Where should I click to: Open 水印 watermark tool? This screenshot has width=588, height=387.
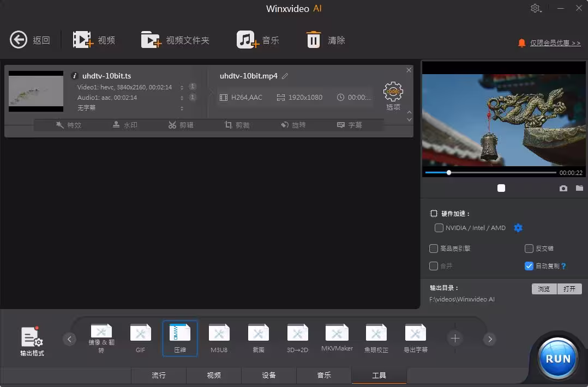point(125,125)
